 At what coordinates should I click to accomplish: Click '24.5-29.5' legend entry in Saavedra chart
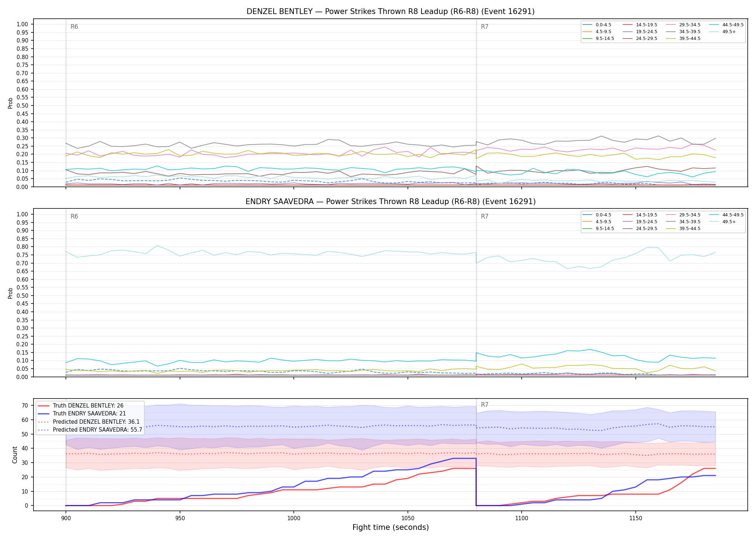click(640, 229)
